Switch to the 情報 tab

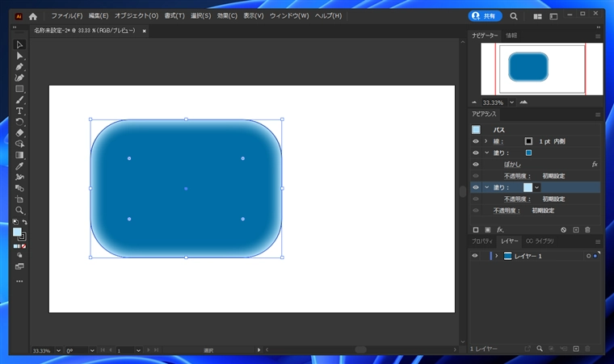(511, 36)
